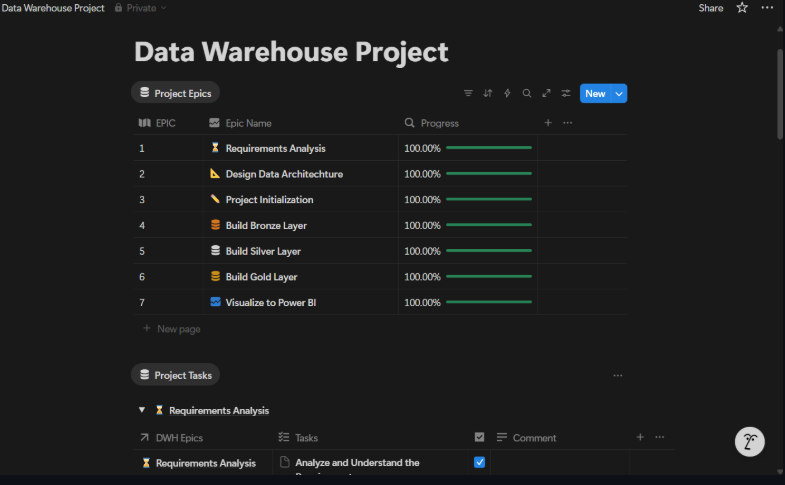Click the 100.00% value for Build Gold Layer
This screenshot has width=785, height=485.
point(423,277)
